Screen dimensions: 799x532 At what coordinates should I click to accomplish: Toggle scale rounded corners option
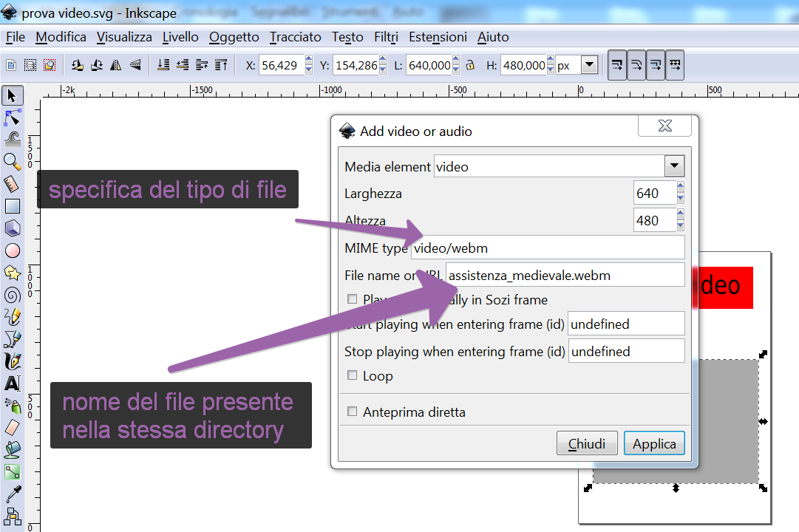(x=636, y=65)
